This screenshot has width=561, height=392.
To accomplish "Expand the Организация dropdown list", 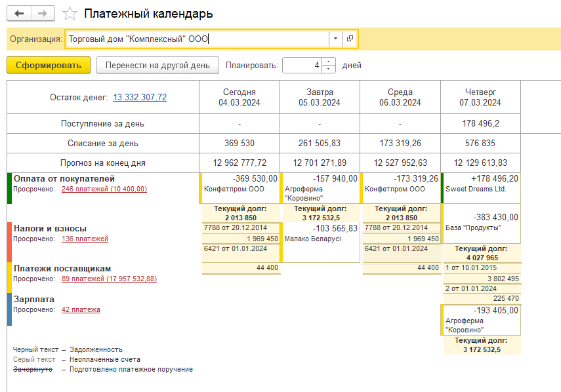I will 336,39.
